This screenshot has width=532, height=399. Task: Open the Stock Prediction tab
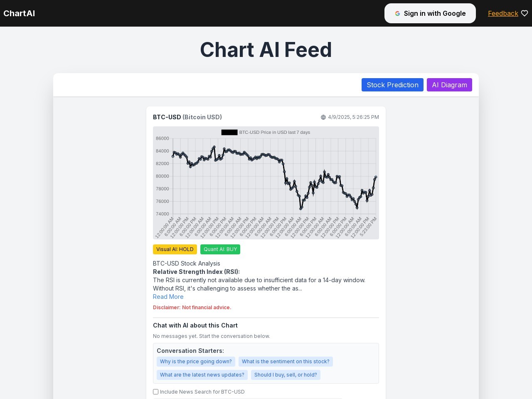tap(392, 85)
